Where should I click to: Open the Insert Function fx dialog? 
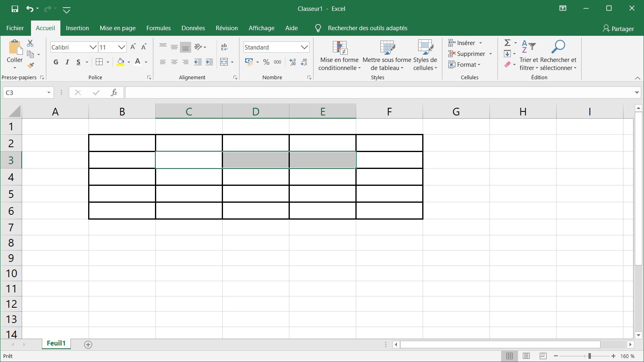(x=114, y=93)
